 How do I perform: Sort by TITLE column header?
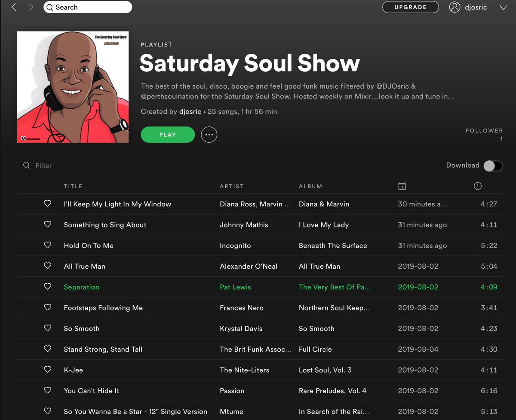tap(73, 186)
